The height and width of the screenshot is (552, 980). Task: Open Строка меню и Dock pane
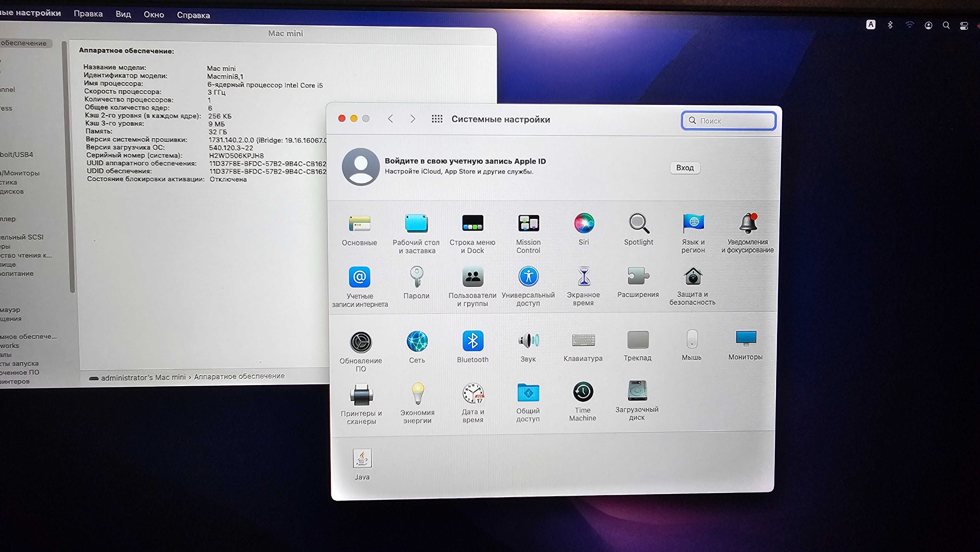473,234
